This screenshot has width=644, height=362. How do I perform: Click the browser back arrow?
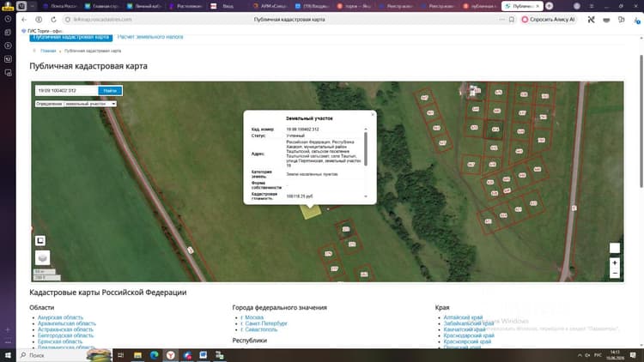point(24,19)
